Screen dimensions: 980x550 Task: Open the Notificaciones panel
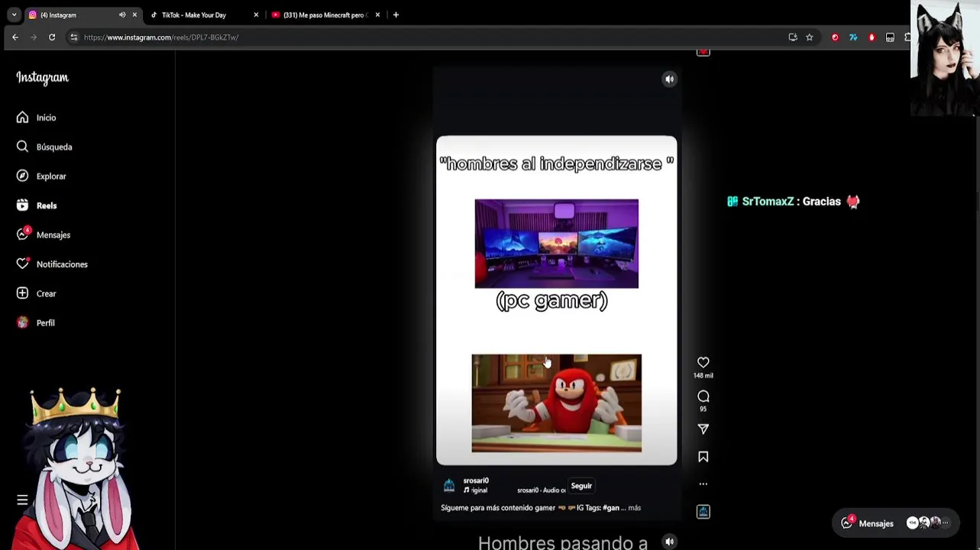click(x=52, y=264)
